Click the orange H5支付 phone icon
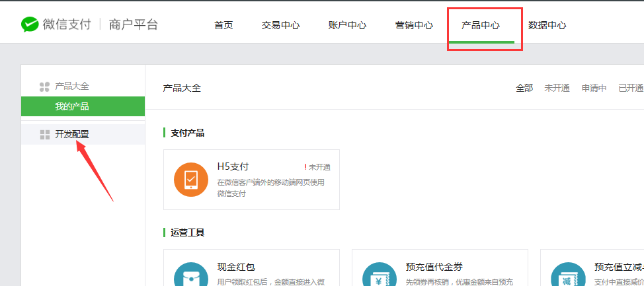 click(190, 180)
